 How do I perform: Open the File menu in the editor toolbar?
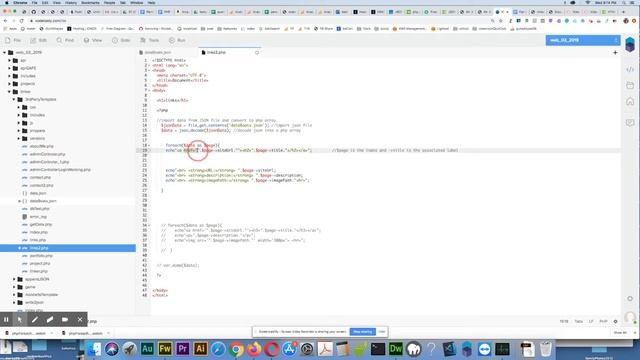tap(13, 40)
